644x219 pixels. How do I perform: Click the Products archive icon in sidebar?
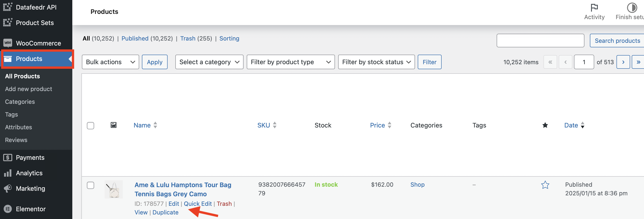pyautogui.click(x=8, y=59)
